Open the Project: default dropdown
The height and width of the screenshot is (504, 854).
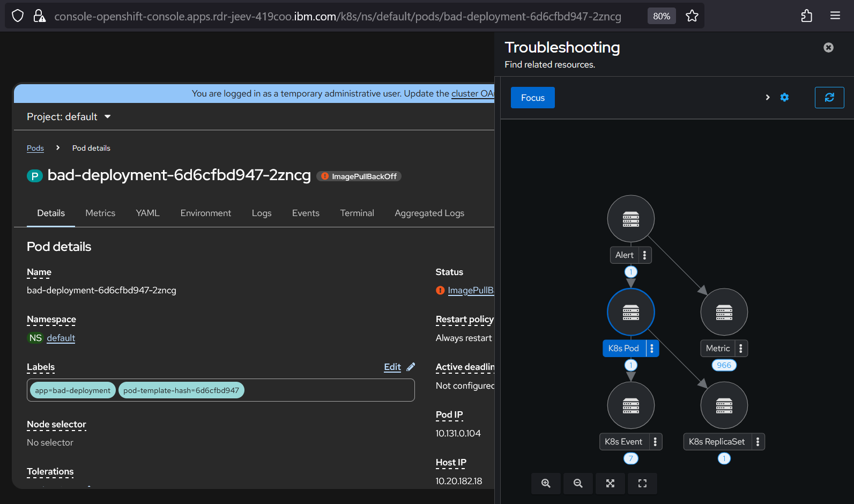[x=69, y=117]
